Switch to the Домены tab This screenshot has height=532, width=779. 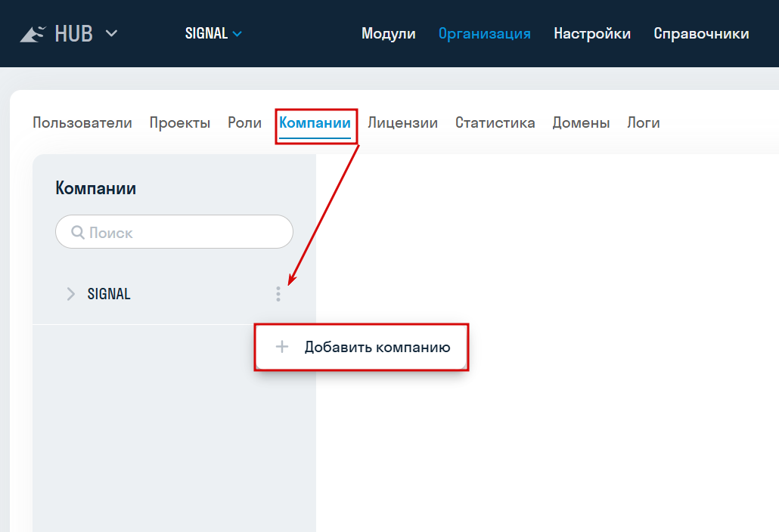tap(581, 122)
